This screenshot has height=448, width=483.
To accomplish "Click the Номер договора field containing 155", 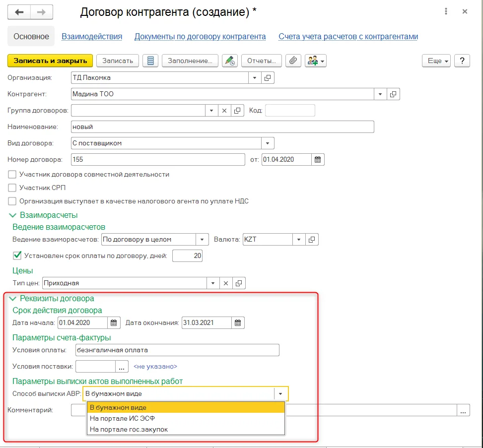I will (158, 159).
